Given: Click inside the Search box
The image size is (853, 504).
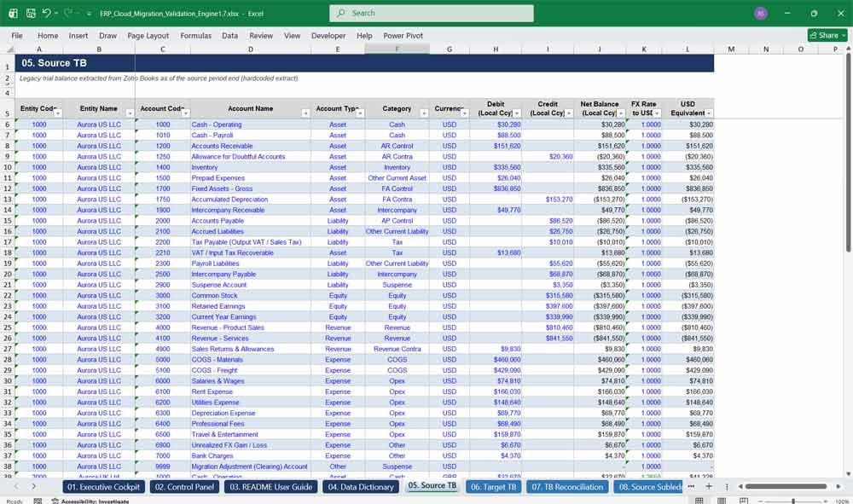Looking at the screenshot, I should [432, 13].
